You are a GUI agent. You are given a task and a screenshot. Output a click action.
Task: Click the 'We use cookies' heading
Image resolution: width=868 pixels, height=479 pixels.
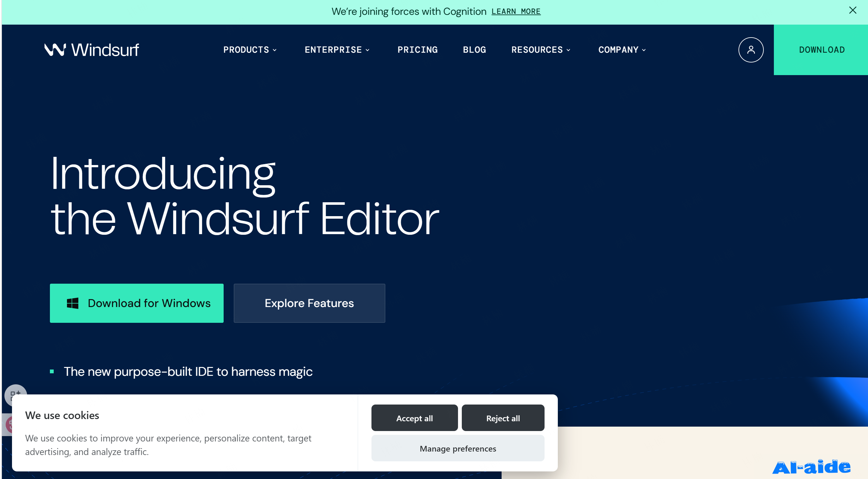[62, 415]
